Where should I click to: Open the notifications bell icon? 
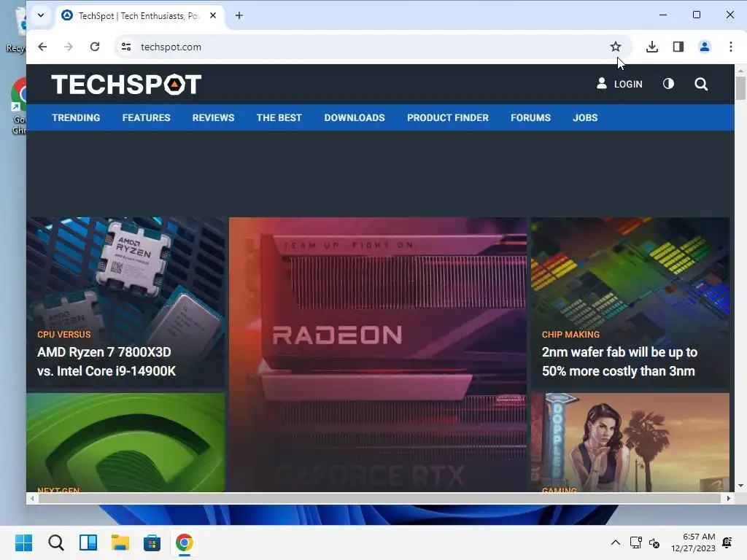pos(727,542)
